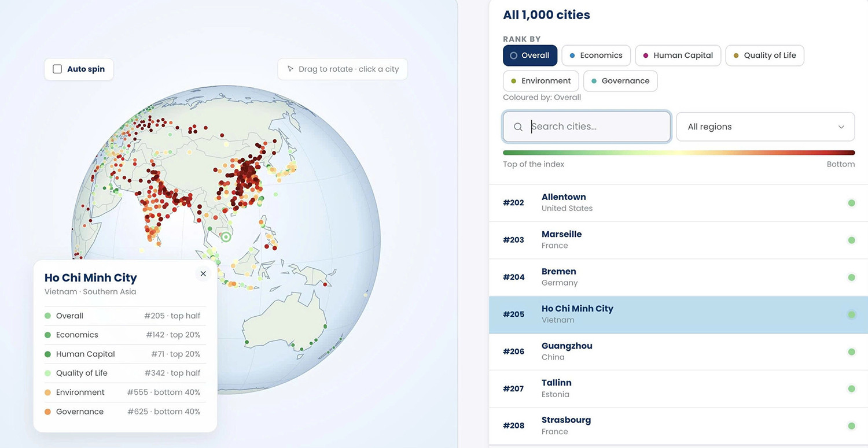Rank cities by Economics
This screenshot has height=448, width=868.
click(x=596, y=55)
